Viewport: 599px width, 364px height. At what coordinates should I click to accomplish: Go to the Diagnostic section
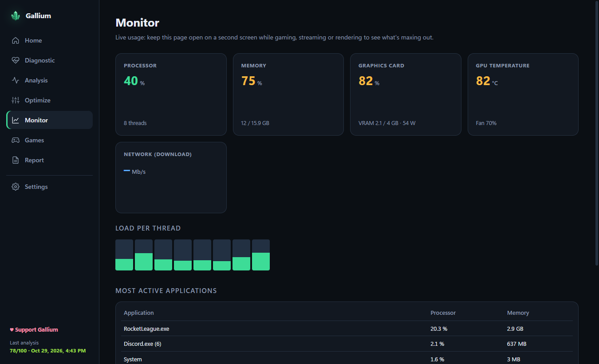coord(49,60)
